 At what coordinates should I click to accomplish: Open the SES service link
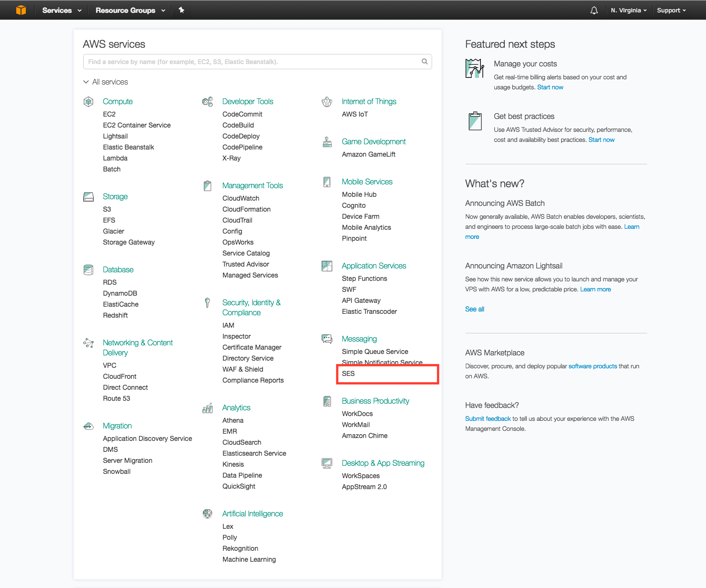tap(348, 374)
